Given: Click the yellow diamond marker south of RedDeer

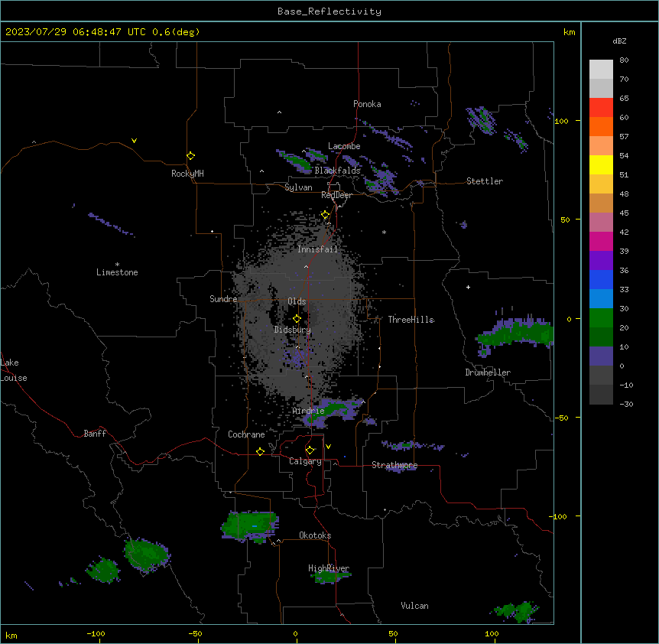Looking at the screenshot, I should 326,215.
